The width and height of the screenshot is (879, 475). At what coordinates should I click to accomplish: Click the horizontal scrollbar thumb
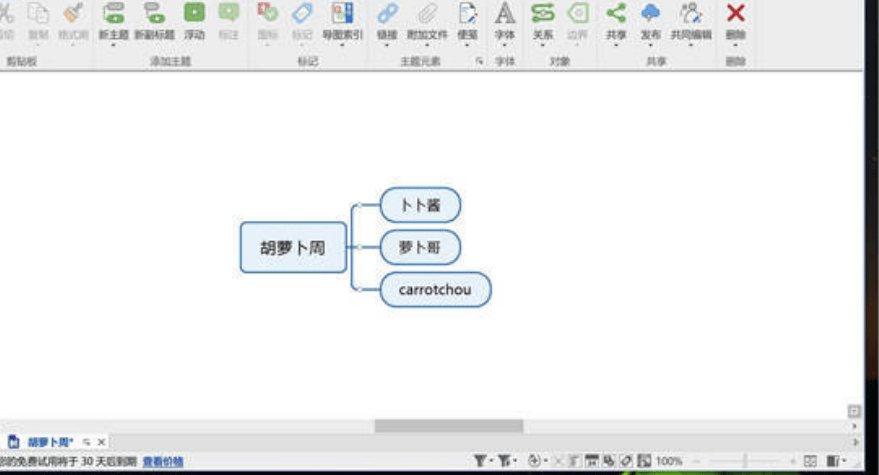click(x=448, y=426)
